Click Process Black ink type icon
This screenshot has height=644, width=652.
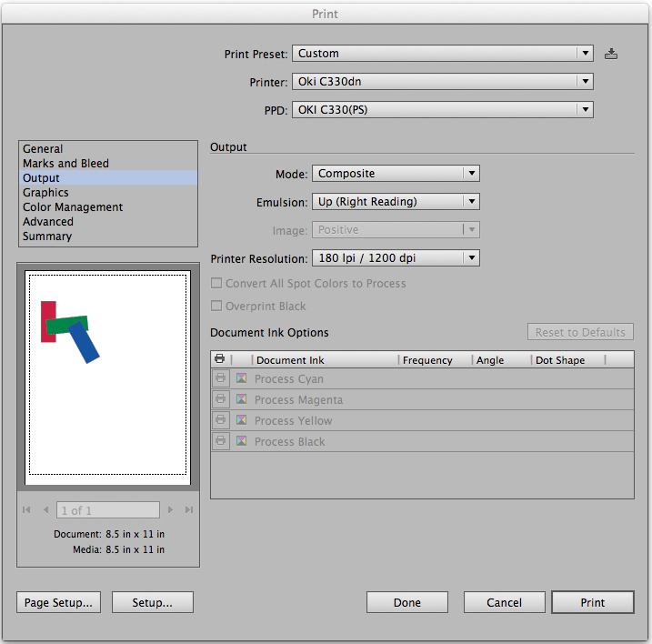[242, 440]
